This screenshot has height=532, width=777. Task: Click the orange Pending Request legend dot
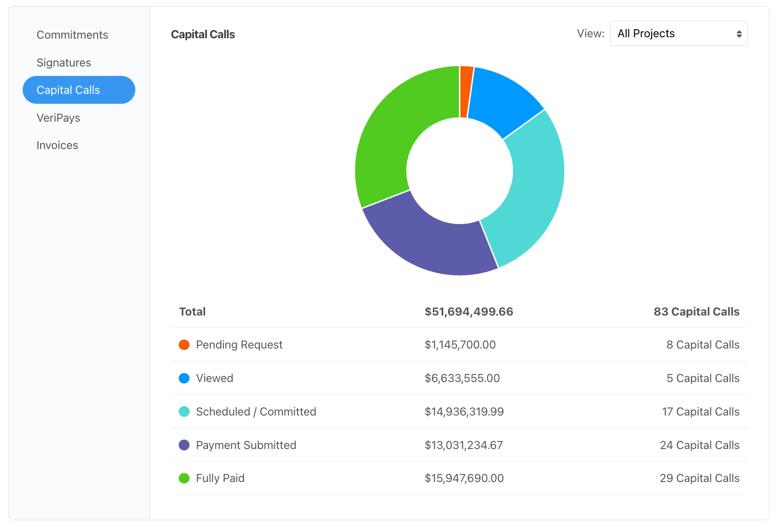pyautogui.click(x=184, y=345)
